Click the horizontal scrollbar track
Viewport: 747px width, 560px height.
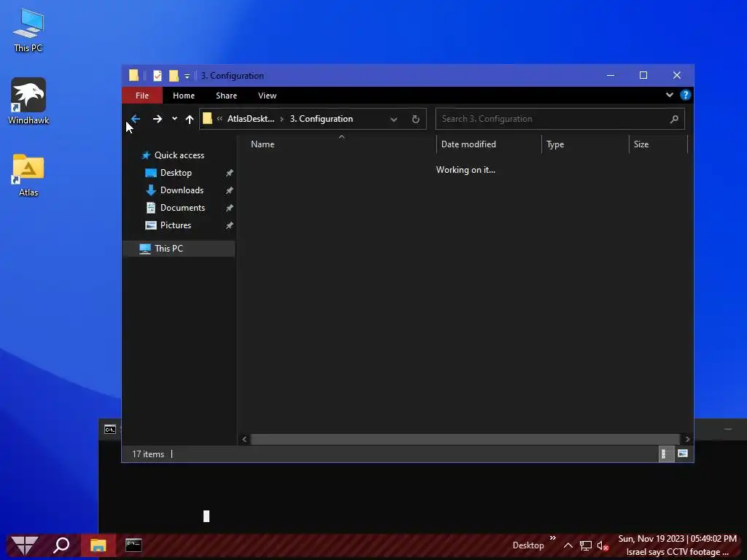click(x=465, y=439)
